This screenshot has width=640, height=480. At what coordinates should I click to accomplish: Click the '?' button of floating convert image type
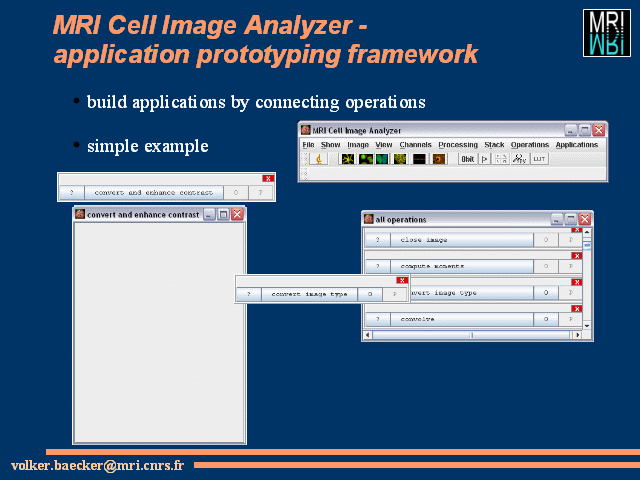[x=249, y=294]
